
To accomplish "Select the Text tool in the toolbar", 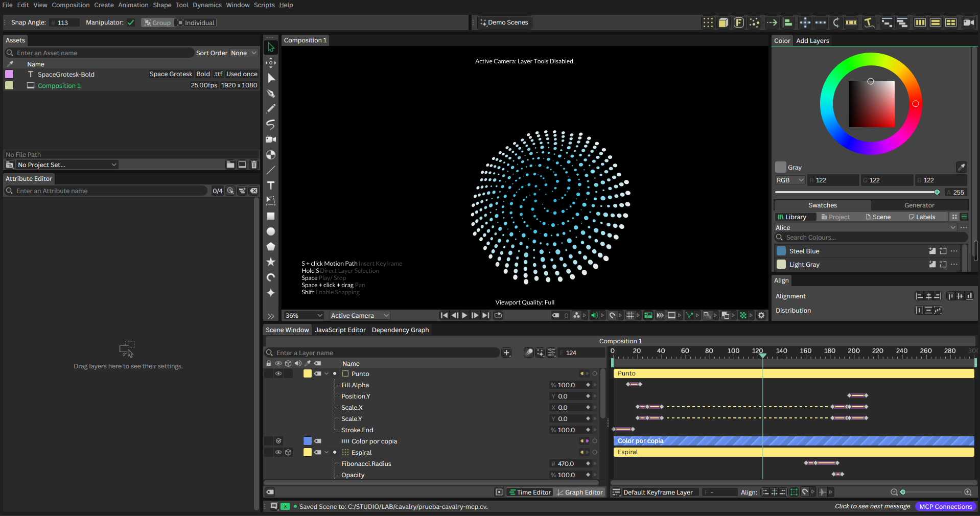I will coord(271,185).
